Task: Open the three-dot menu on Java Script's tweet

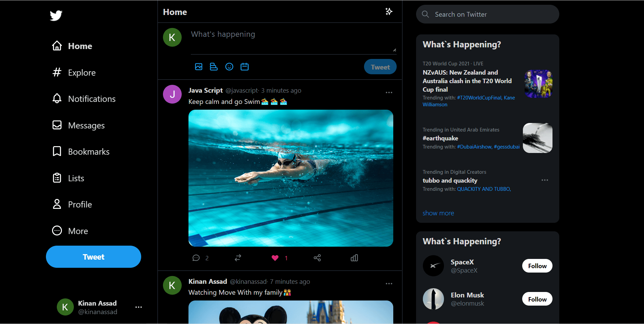Action: coord(389,92)
